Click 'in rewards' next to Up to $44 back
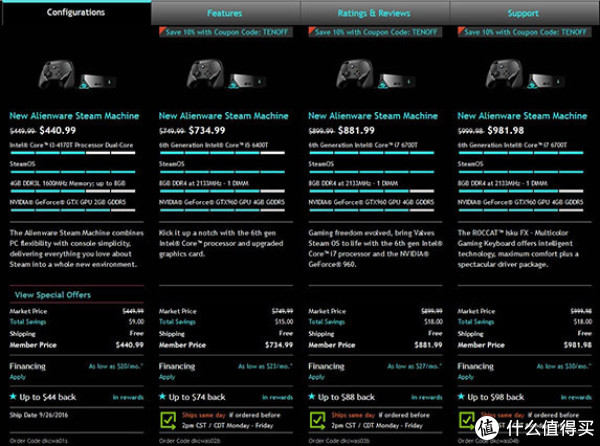This screenshot has height=446, width=600. coord(128,397)
